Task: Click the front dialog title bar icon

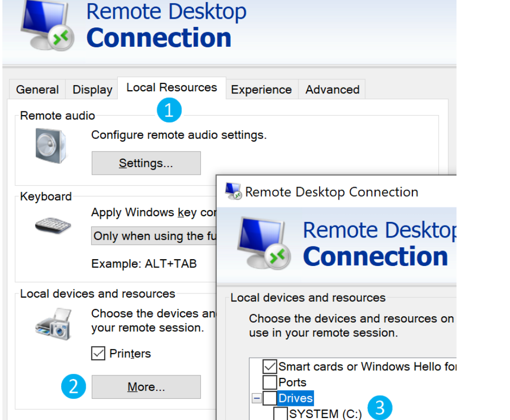Action: point(233,191)
